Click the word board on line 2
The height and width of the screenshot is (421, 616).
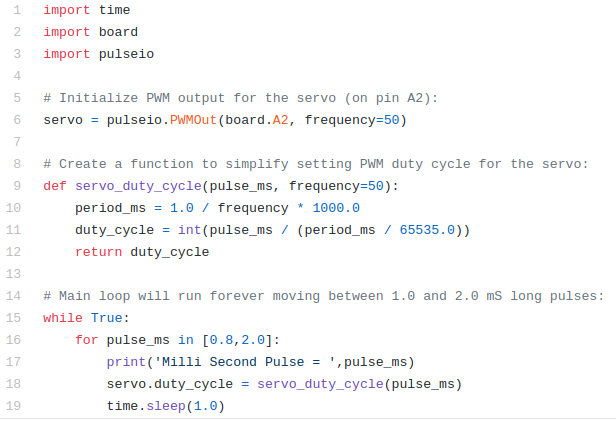coord(118,32)
